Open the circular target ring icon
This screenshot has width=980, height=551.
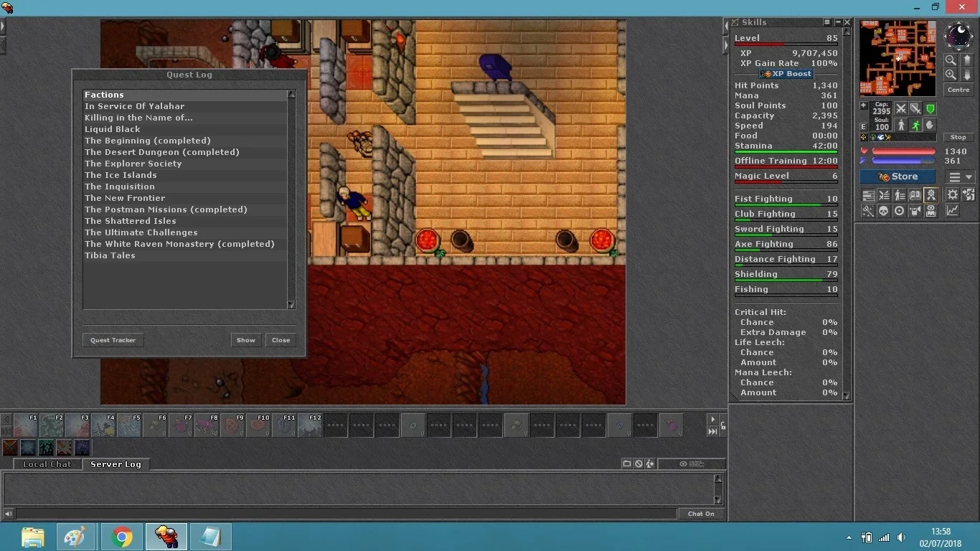point(899,211)
